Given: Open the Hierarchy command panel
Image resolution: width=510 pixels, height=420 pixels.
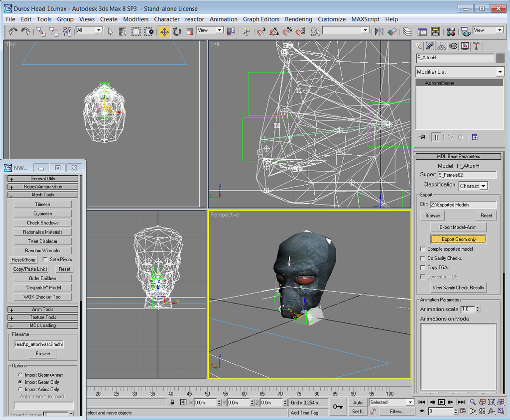Looking at the screenshot, I should click(x=441, y=46).
